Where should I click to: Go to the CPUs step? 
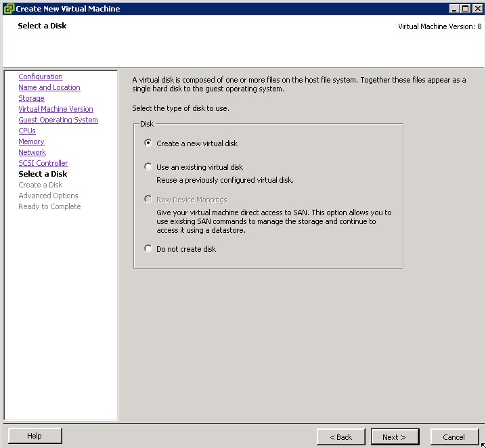click(27, 131)
